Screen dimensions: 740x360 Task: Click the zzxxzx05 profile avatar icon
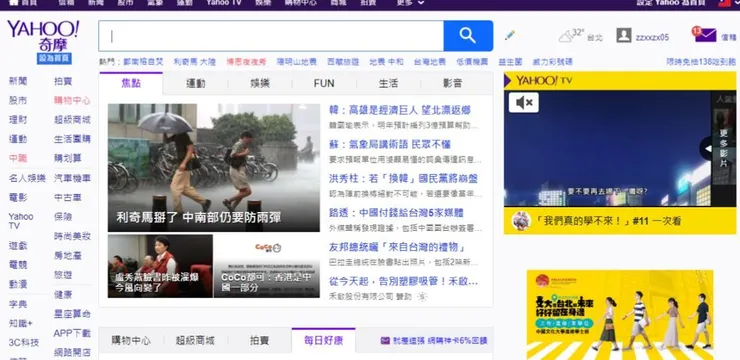(x=624, y=35)
